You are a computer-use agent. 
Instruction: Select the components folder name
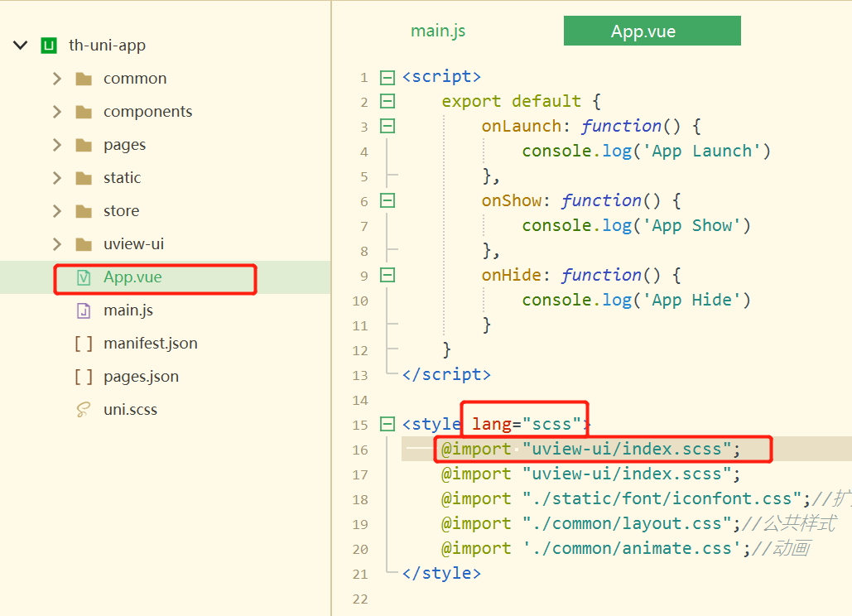pos(147,112)
